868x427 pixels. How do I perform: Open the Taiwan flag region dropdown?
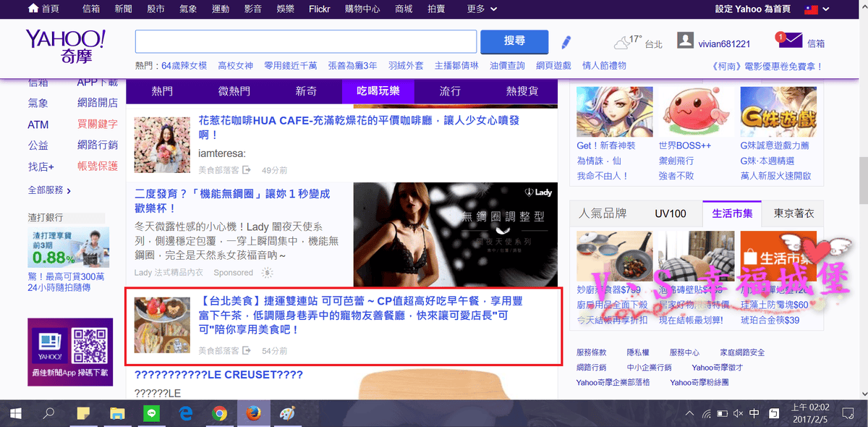[x=818, y=9]
